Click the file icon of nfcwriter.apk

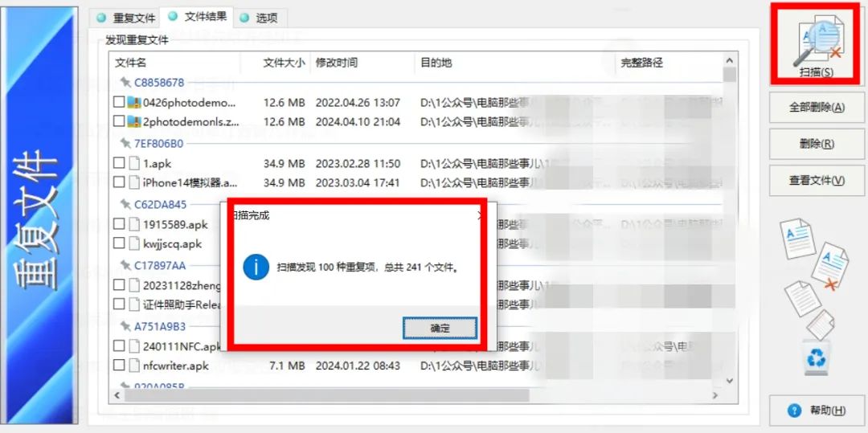click(x=134, y=365)
